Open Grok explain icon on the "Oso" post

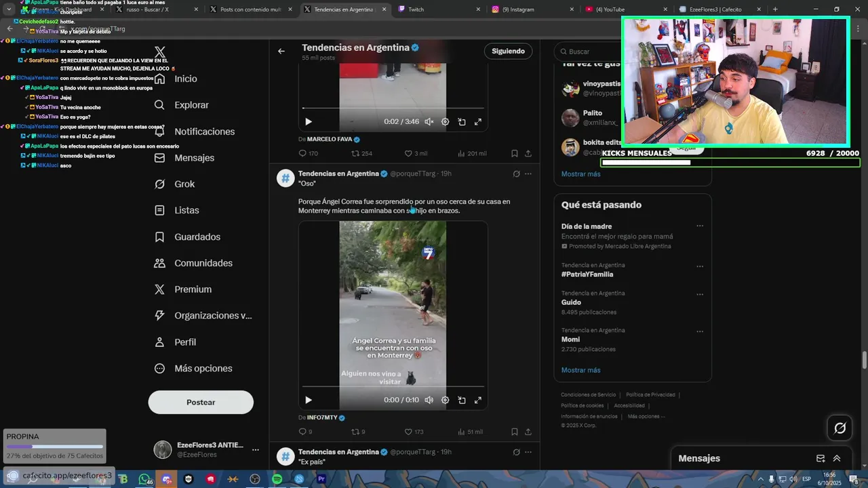point(516,174)
